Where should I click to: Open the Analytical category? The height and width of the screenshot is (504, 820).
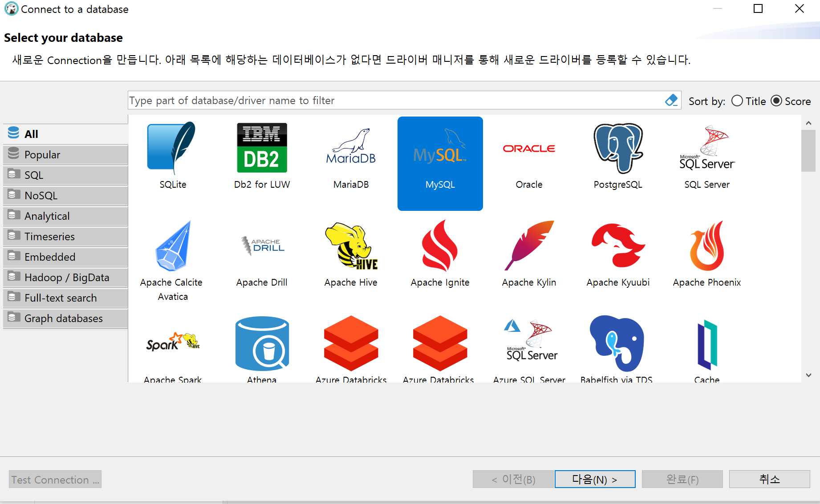click(65, 216)
